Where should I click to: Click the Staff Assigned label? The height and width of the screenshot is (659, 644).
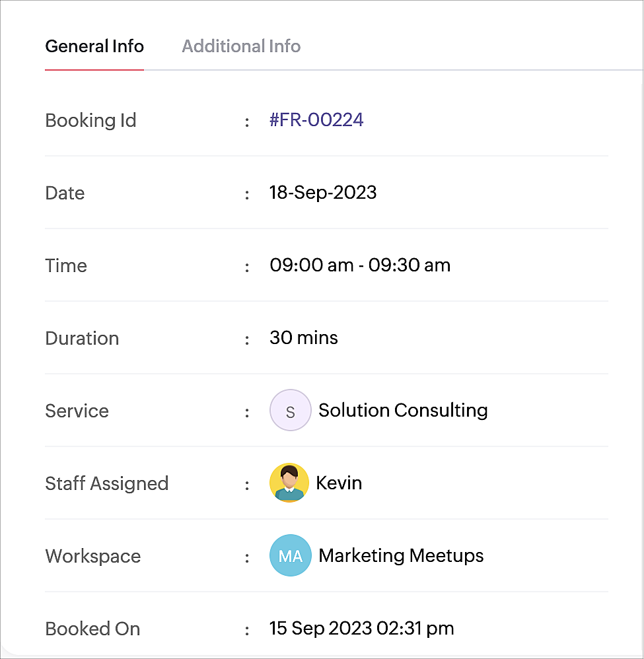coord(107,483)
